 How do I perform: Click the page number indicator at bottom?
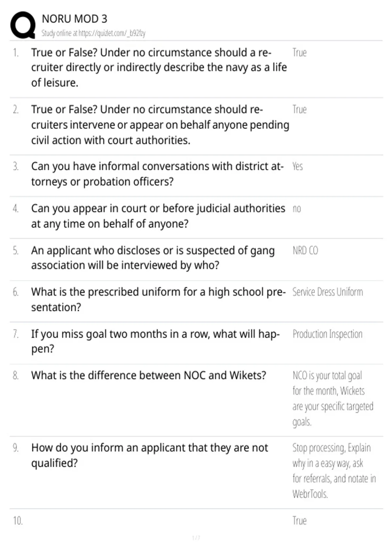click(196, 538)
